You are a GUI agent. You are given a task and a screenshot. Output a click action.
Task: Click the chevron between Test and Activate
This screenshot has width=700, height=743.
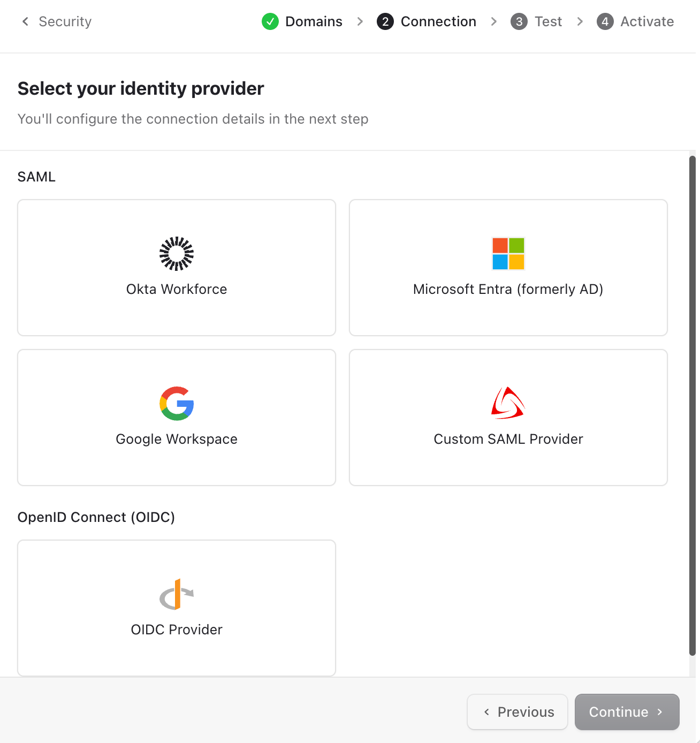(580, 21)
